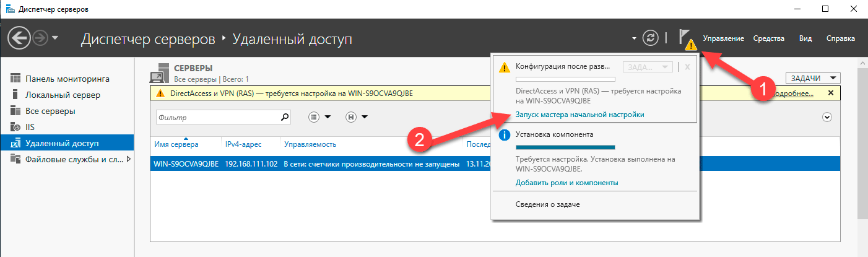
Task: Click the СЕРВЕРЫ section icon
Action: click(x=160, y=72)
